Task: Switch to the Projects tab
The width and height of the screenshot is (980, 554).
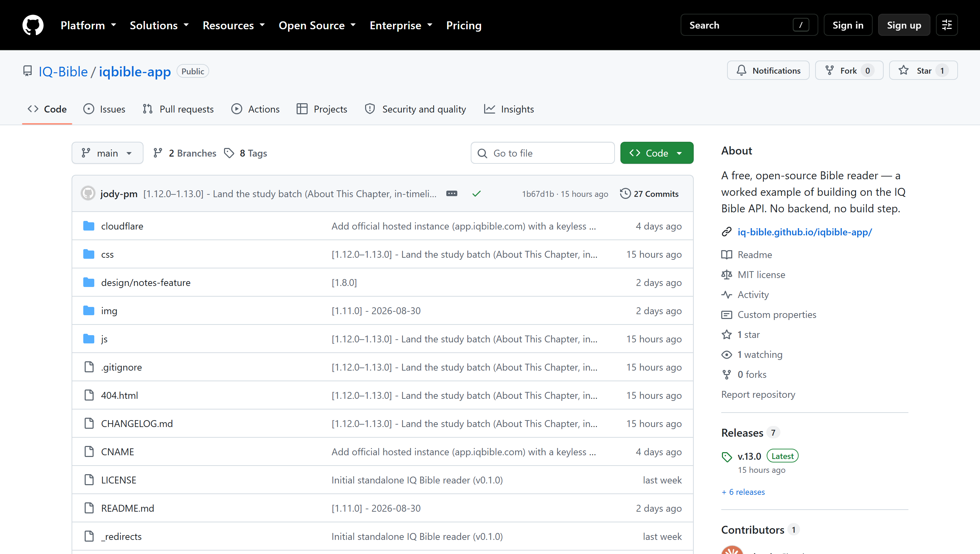Action: pyautogui.click(x=322, y=109)
